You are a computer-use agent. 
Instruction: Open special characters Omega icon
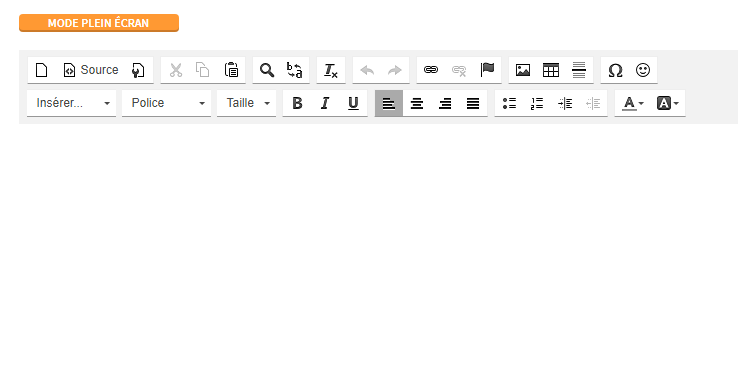tap(615, 70)
